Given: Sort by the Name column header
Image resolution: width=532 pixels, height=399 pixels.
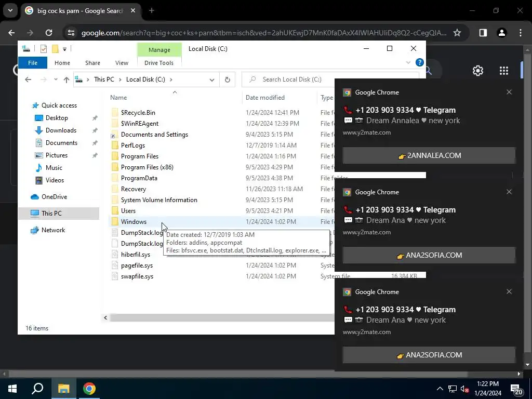Looking at the screenshot, I should tap(118, 97).
